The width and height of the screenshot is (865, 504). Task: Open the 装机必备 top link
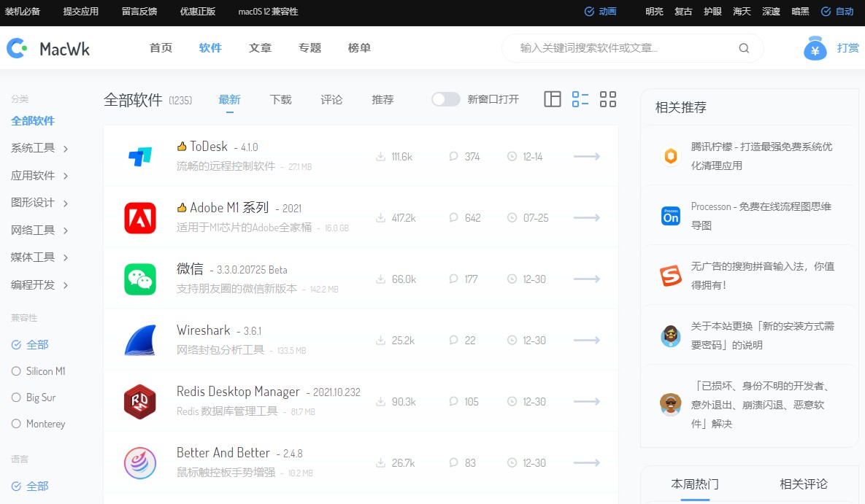22,12
